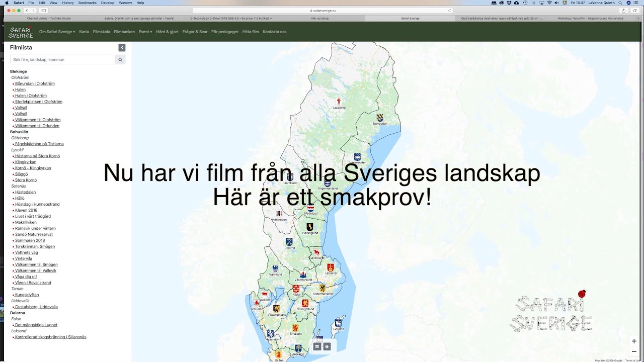
Task: Open the Blårundan i Olofström film link
Action: point(35,83)
